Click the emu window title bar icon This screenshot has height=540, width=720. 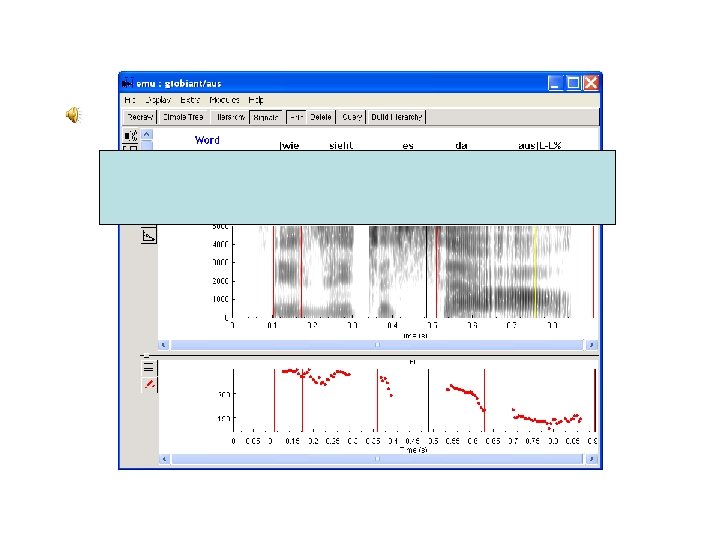click(127, 83)
